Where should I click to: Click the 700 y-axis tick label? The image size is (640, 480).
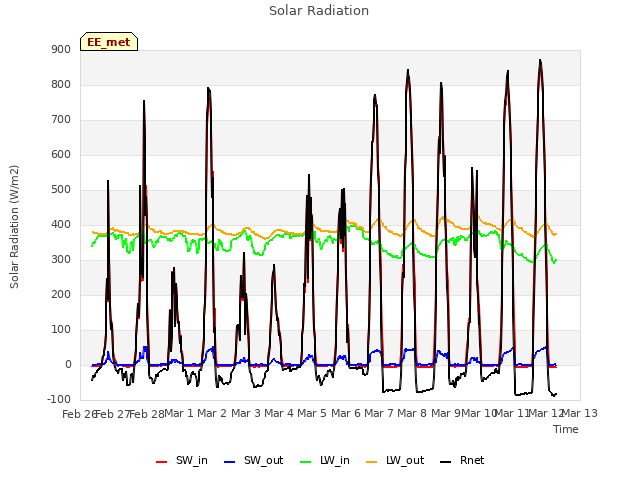[61, 120]
